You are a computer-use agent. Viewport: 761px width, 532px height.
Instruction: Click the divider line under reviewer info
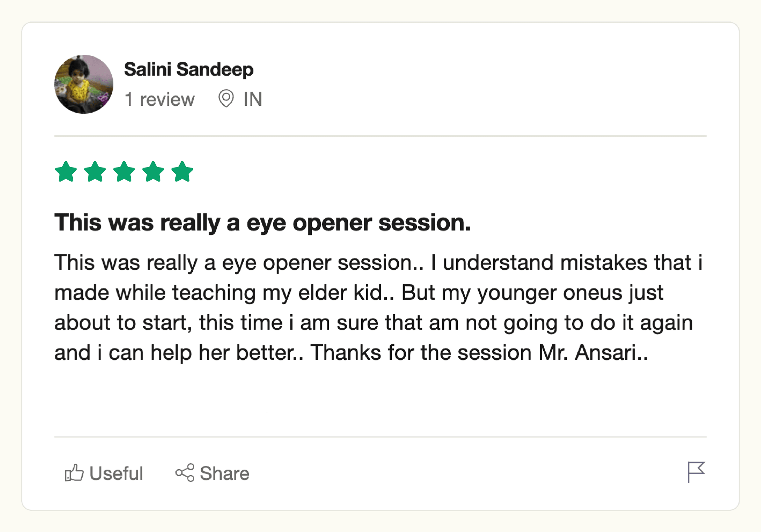(380, 136)
